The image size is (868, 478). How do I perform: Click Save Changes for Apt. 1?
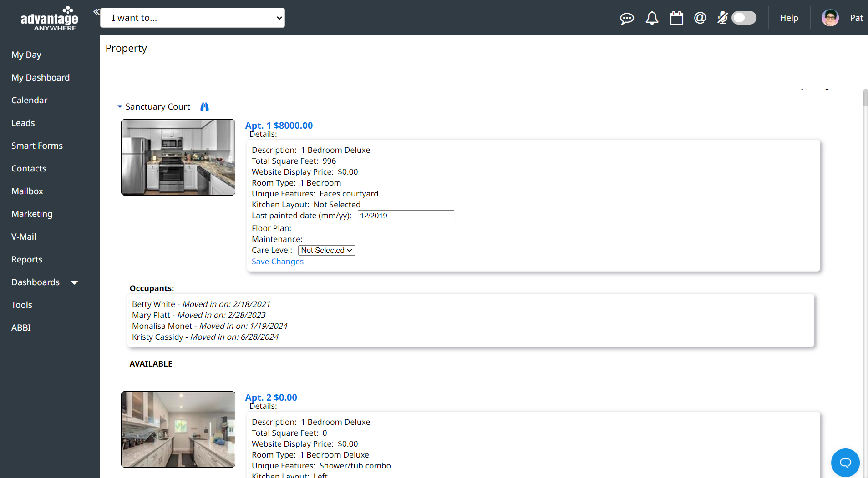(277, 262)
